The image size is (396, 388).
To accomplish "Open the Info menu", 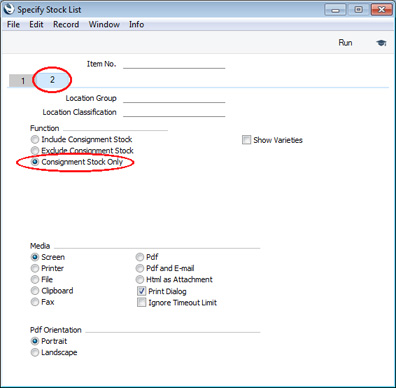I will tap(136, 24).
